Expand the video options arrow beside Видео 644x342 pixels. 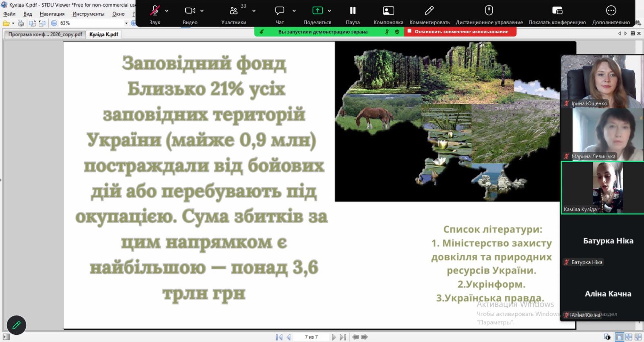click(x=202, y=11)
